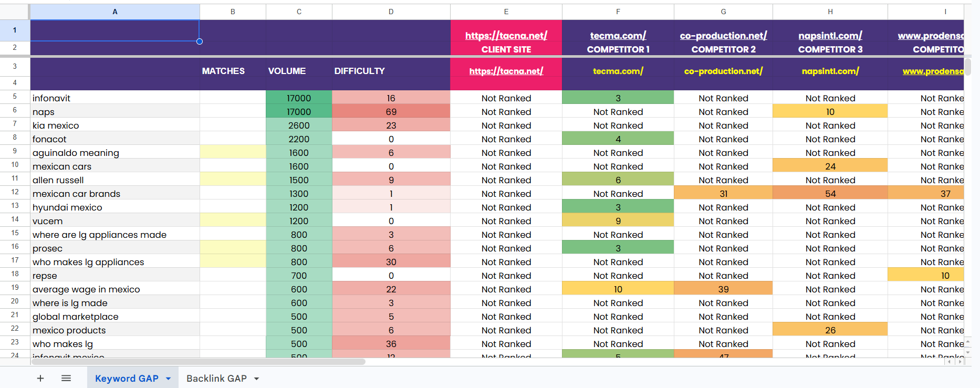Click the vertical scrollbar thumb

tap(968, 67)
